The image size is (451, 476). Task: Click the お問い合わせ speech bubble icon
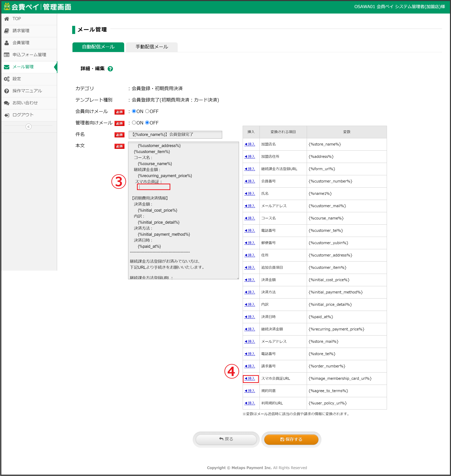coord(6,103)
